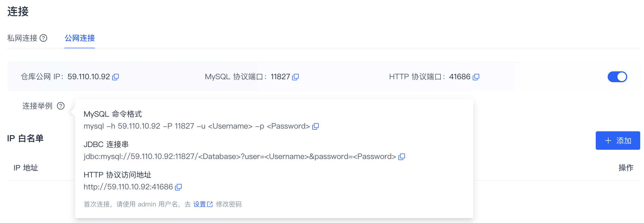Copy the mysql command line example
This screenshot has width=644, height=223.
coord(316,126)
